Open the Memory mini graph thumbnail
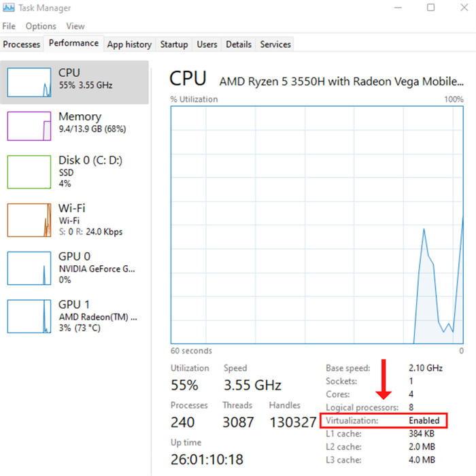Viewport: 476px width, 476px height. [x=29, y=126]
